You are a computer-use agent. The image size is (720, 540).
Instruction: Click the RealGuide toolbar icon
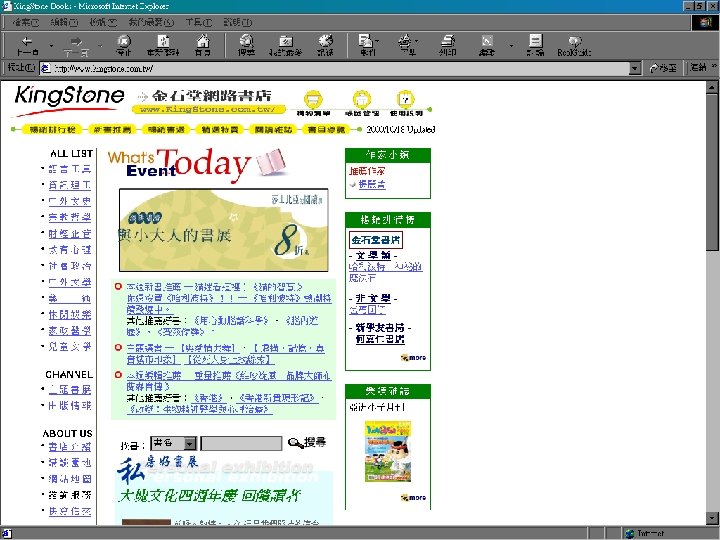574,45
